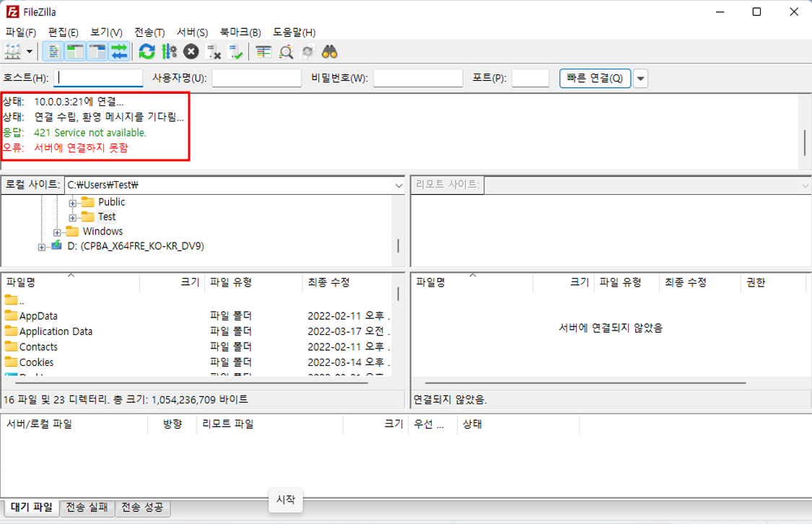Screen dimensions: 812x524
Task: Select the Cookies folder row
Action: coord(197,362)
